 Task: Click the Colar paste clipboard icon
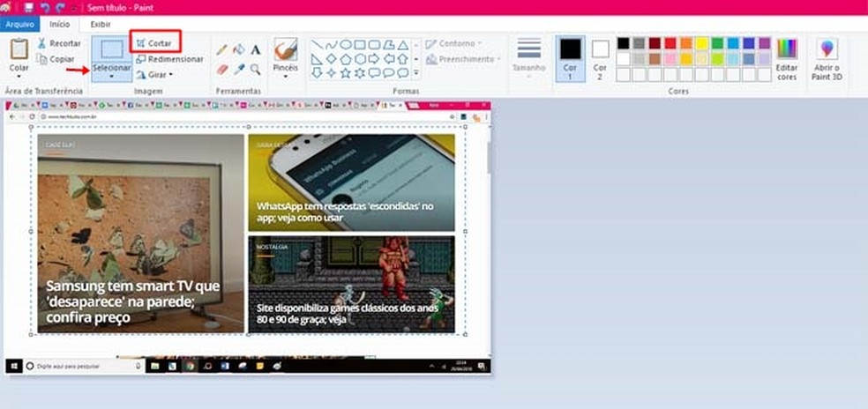pos(19,49)
